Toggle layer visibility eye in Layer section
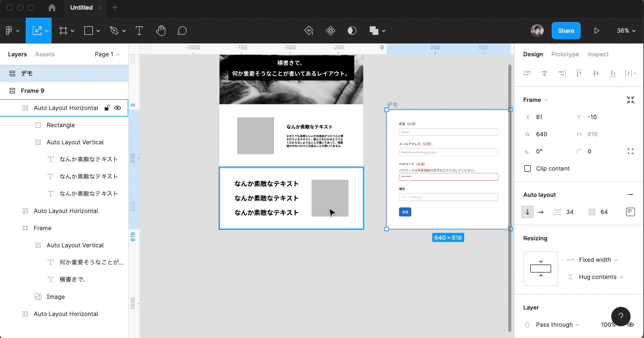The width and height of the screenshot is (644, 338). point(631,325)
